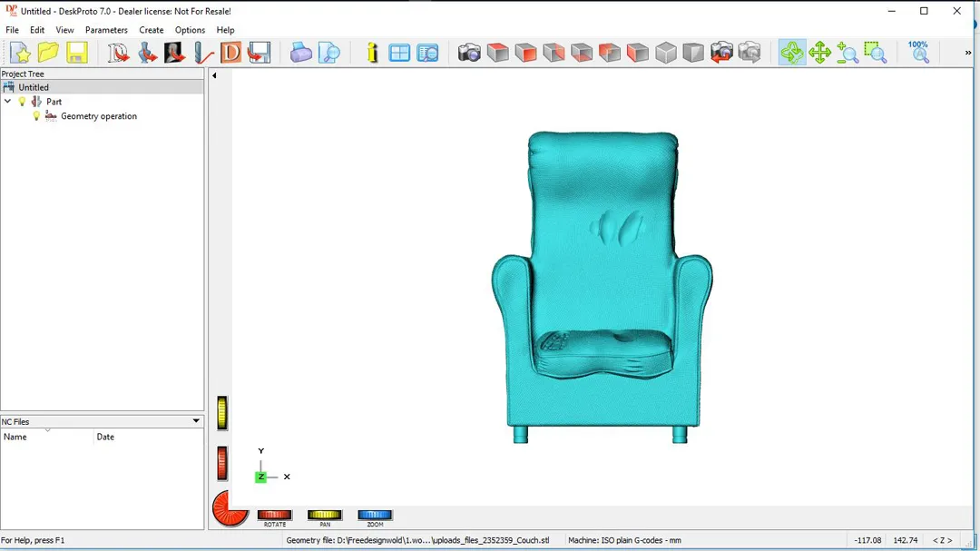Open print preview (page with magnifier)
The height and width of the screenshot is (551, 980).
pos(328,53)
